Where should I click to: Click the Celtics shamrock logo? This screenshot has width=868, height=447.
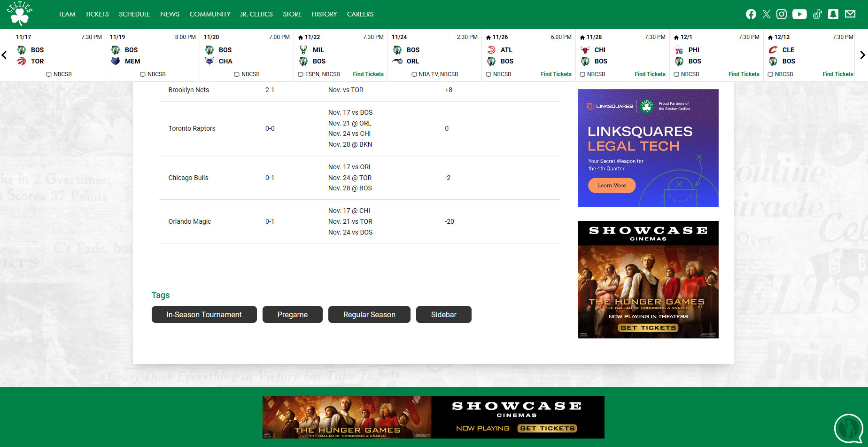coord(20,14)
